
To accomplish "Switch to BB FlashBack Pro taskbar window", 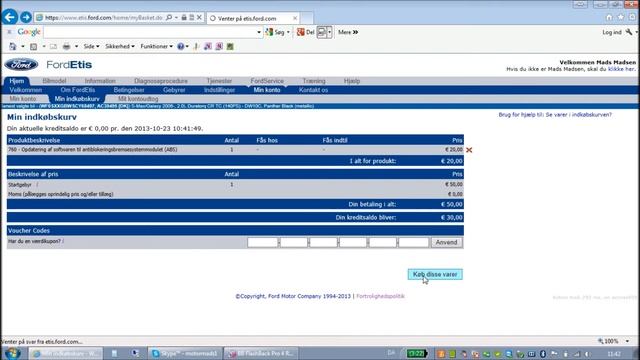I will point(261,353).
